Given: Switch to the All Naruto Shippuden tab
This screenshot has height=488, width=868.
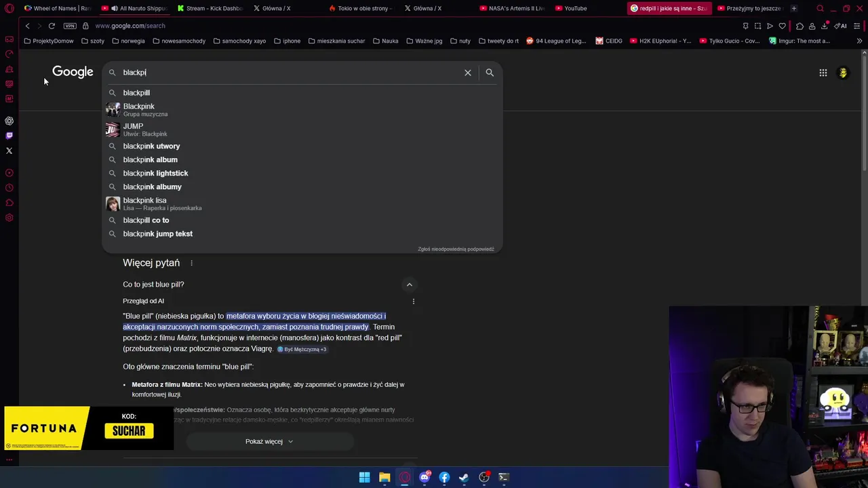Looking at the screenshot, I should 134,8.
